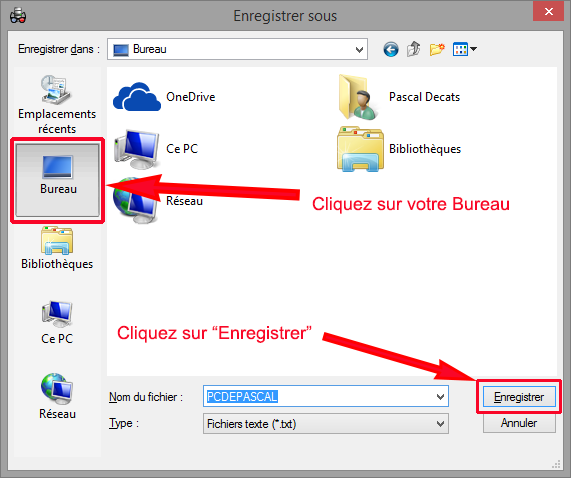Select Ce PC in the file list
Viewport: 571px width, 478px height.
(156, 149)
